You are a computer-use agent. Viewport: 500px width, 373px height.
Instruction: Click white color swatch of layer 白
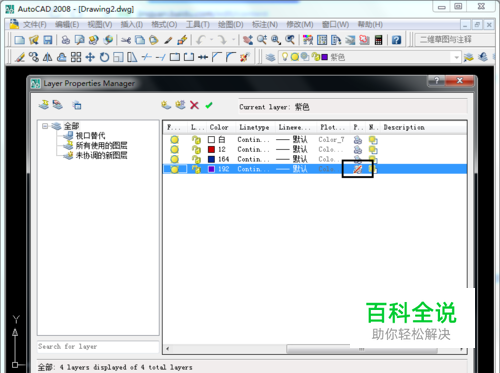(211, 140)
